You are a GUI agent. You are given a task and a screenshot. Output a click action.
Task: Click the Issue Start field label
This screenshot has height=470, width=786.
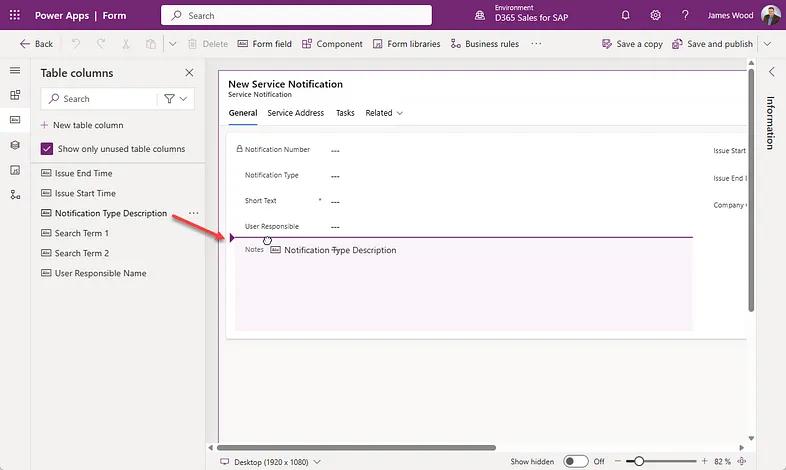(x=729, y=150)
